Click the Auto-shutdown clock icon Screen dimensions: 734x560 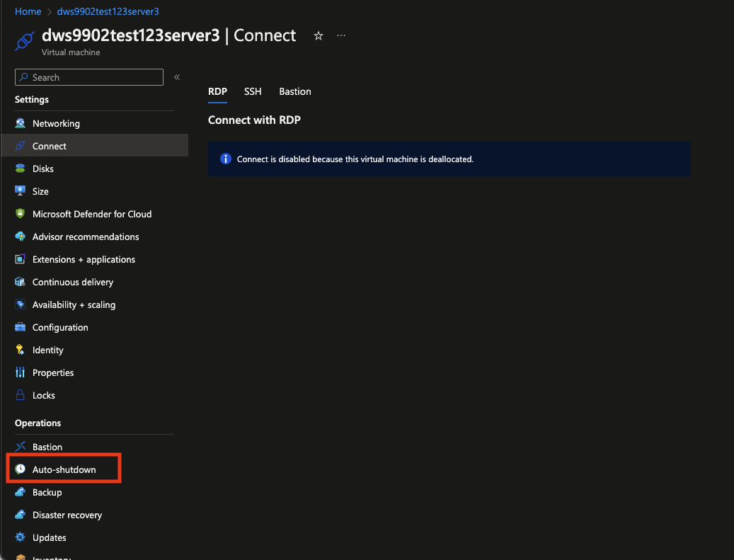click(x=20, y=469)
